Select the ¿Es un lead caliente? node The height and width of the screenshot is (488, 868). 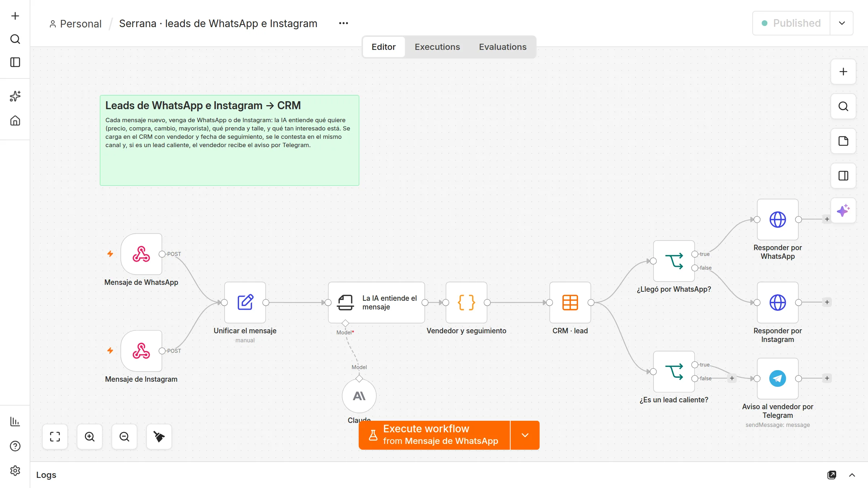click(674, 372)
